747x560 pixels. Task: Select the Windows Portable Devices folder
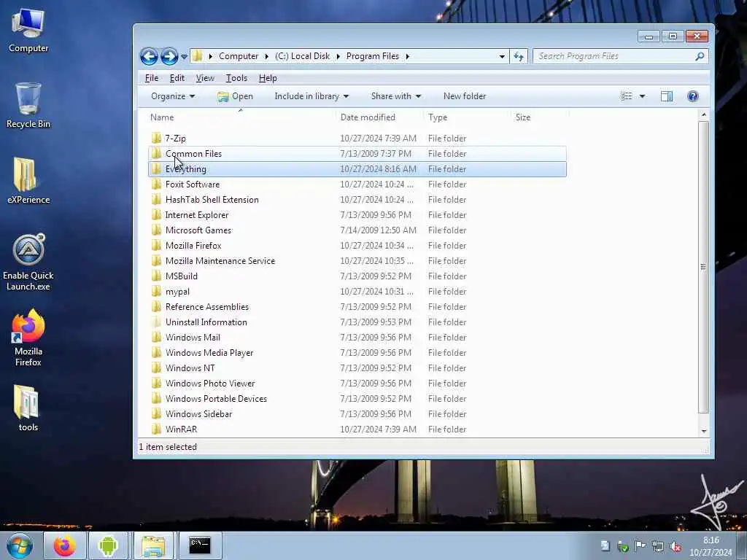(357, 399)
